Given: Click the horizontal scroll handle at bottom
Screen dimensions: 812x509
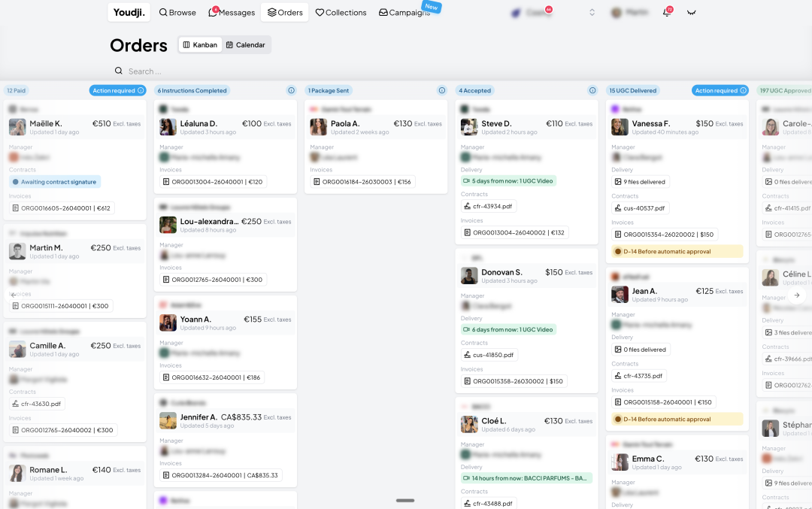Looking at the screenshot, I should 405,500.
